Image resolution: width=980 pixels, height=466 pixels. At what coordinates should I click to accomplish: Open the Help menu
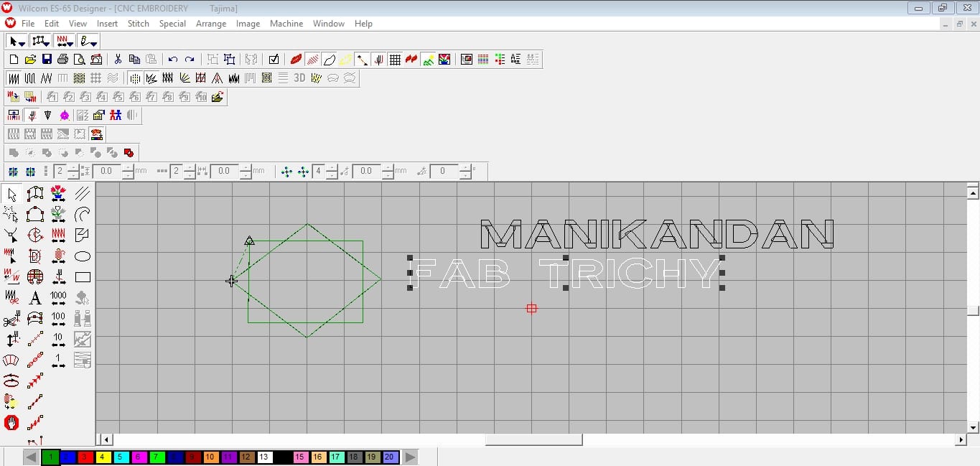point(364,24)
